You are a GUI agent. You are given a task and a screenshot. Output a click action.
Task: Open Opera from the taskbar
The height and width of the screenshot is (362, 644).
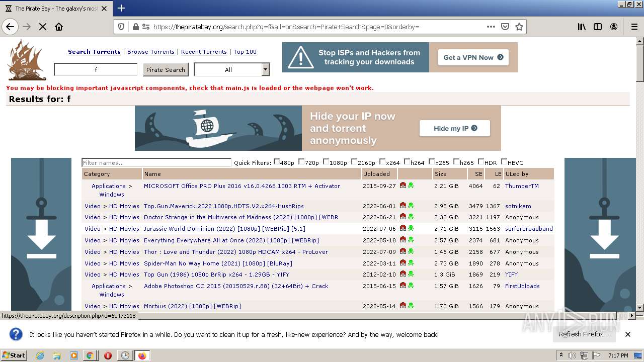point(108,355)
